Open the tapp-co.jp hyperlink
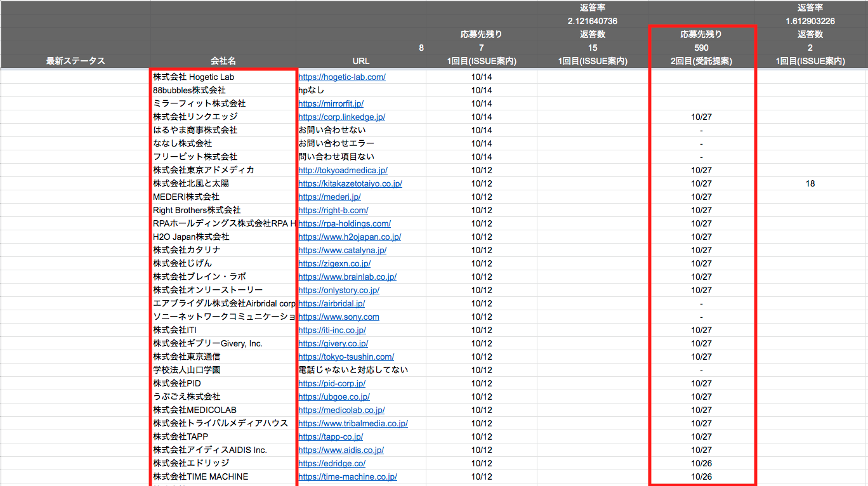The height and width of the screenshot is (486, 868). (331, 437)
